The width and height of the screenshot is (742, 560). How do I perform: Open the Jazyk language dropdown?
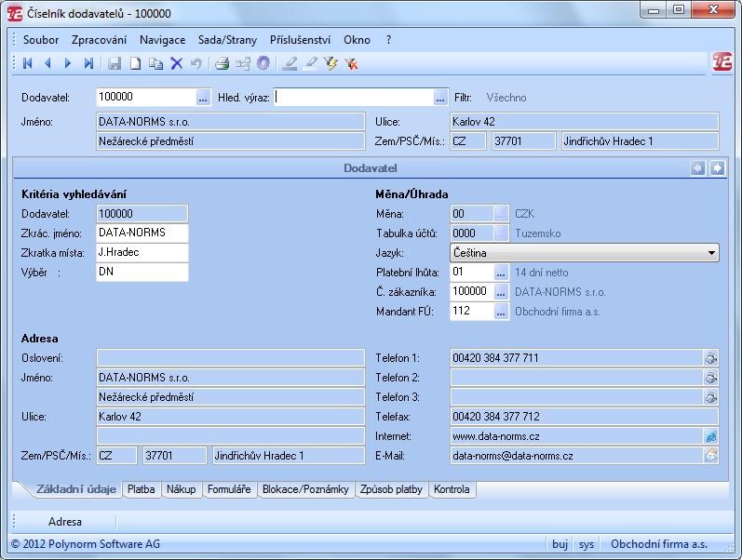coord(711,253)
